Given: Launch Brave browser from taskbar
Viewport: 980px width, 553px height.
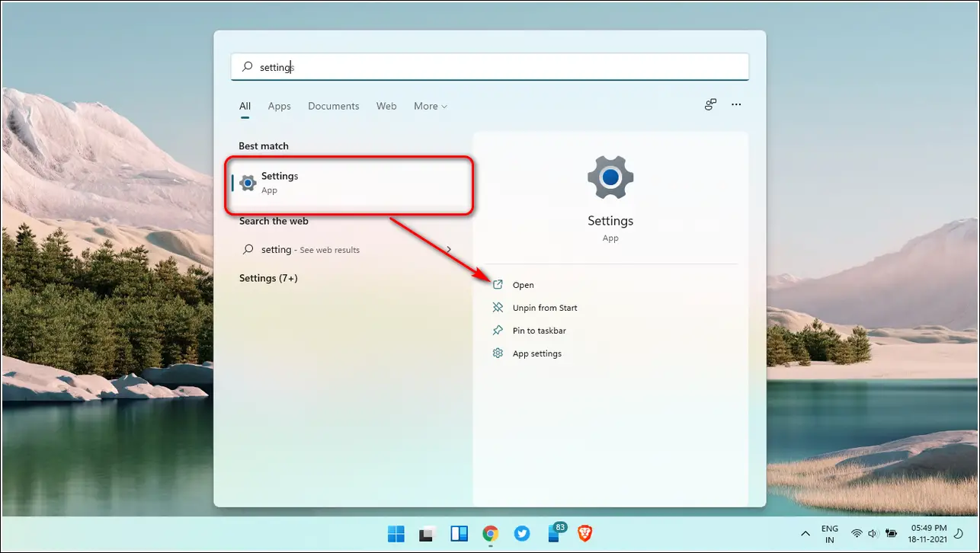Looking at the screenshot, I should (584, 533).
